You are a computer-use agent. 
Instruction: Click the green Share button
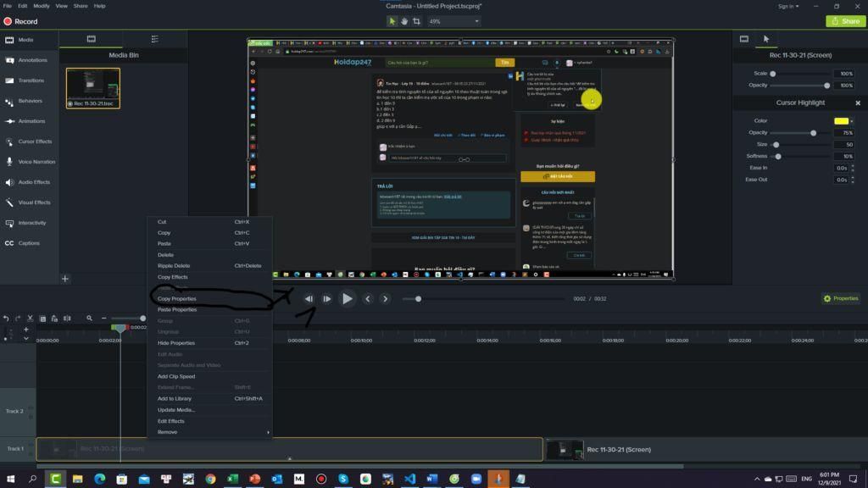click(x=846, y=21)
